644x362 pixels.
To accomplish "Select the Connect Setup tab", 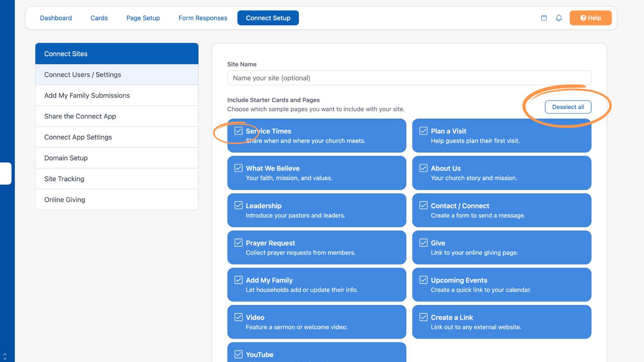I will click(x=268, y=18).
